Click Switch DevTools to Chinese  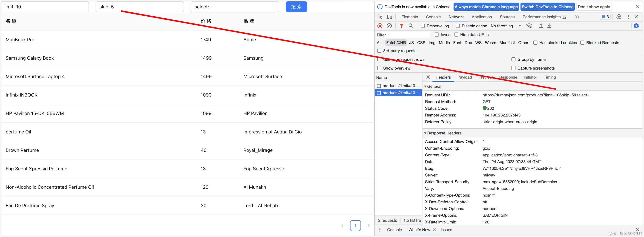click(x=548, y=7)
